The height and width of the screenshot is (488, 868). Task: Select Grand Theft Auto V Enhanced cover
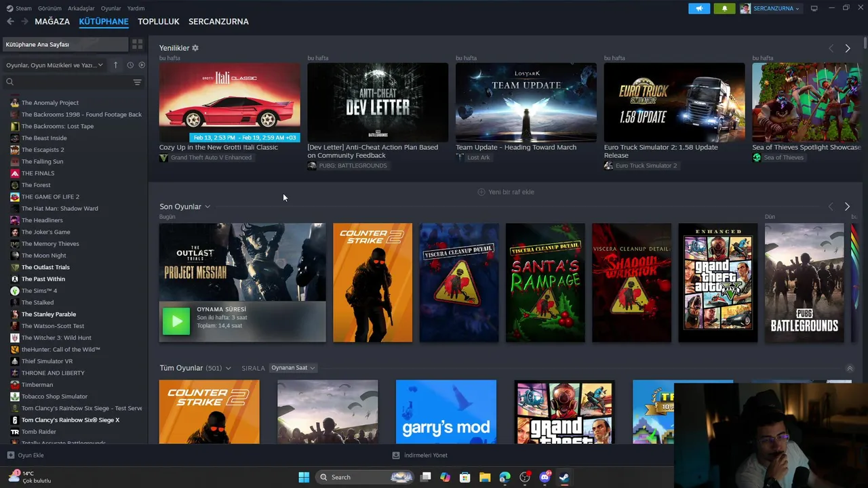(x=718, y=283)
